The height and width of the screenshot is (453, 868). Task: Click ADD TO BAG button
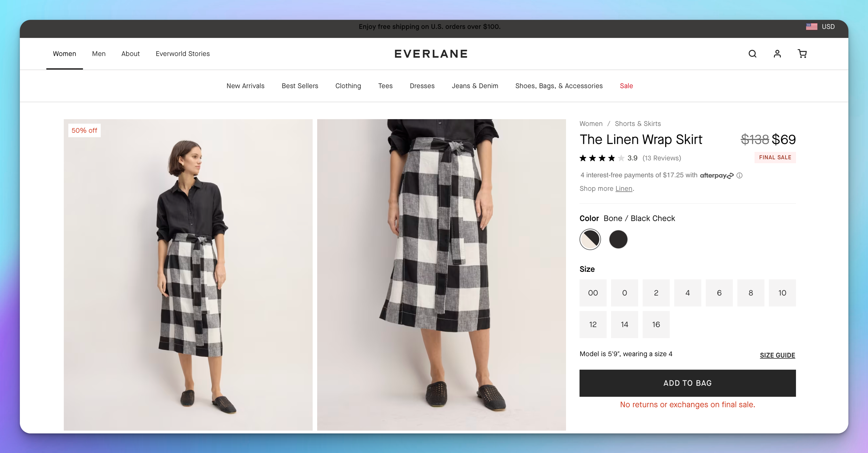(687, 382)
